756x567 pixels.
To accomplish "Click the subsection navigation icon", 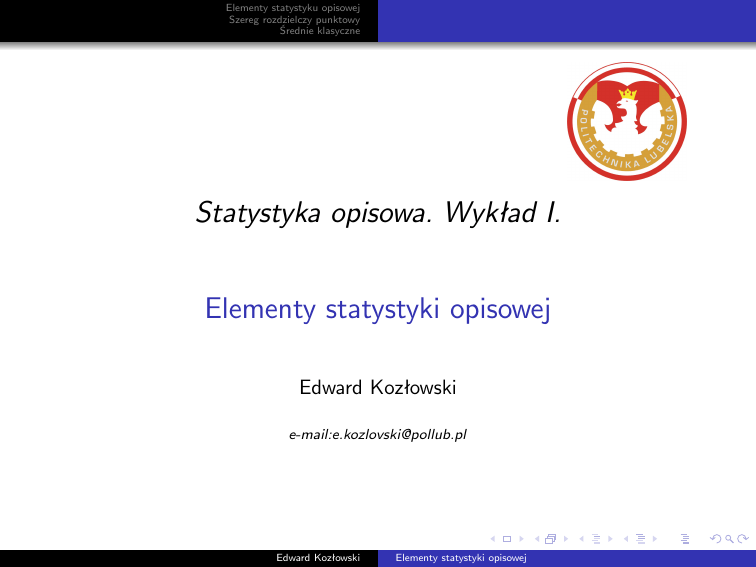I will coord(598,540).
